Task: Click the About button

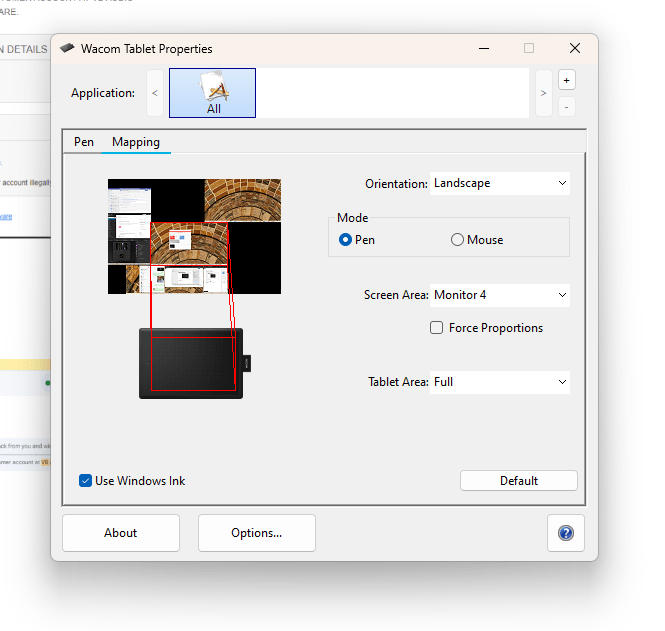Action: (121, 533)
